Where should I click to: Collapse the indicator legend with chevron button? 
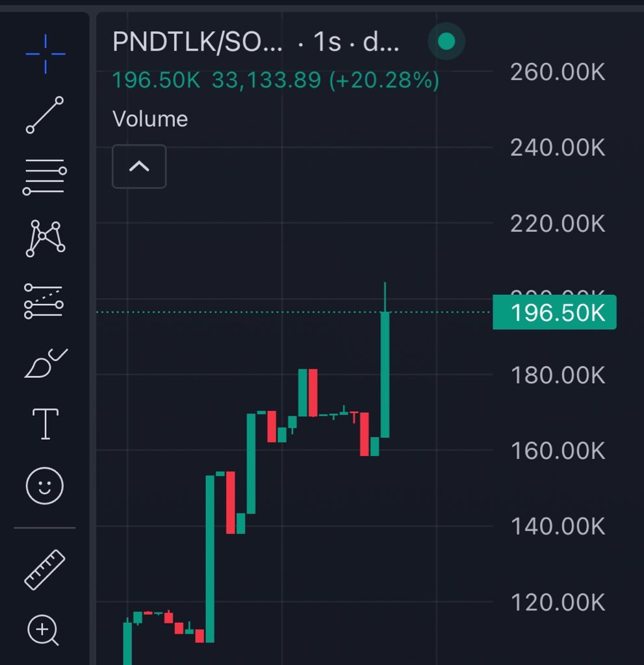pyautogui.click(x=139, y=166)
